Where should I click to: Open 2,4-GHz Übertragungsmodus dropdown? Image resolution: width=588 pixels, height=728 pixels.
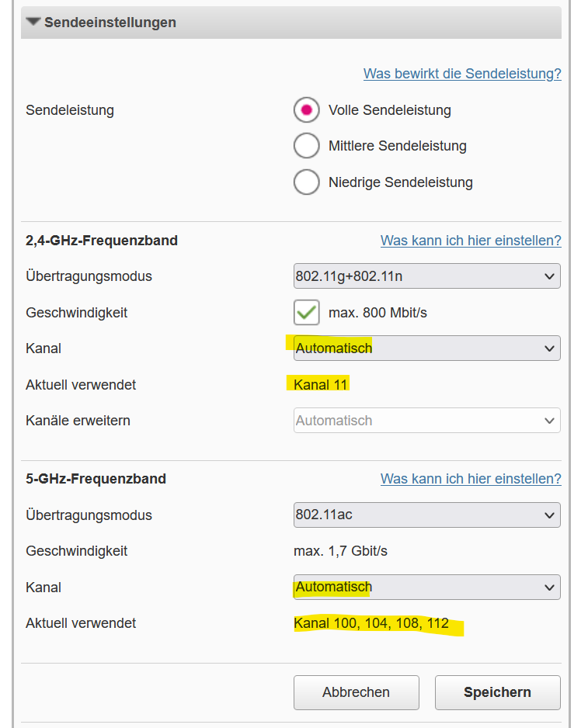[x=426, y=276]
